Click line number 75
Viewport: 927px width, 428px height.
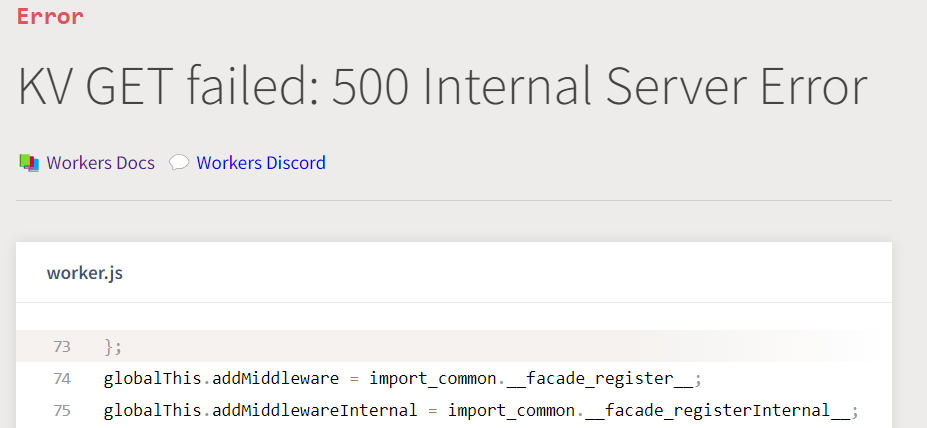[62, 410]
